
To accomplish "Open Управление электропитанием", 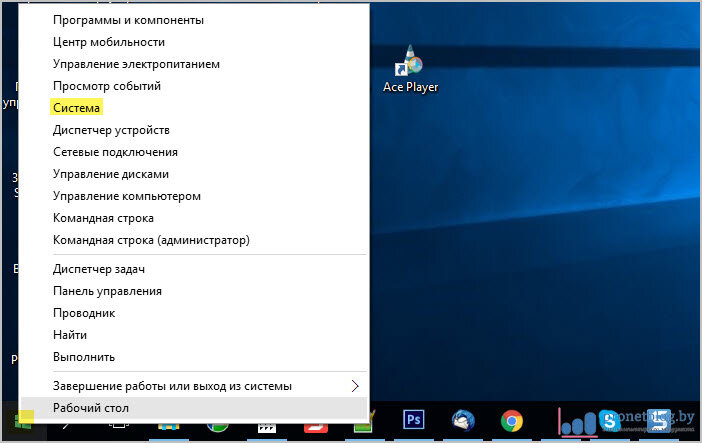I will pos(194,64).
